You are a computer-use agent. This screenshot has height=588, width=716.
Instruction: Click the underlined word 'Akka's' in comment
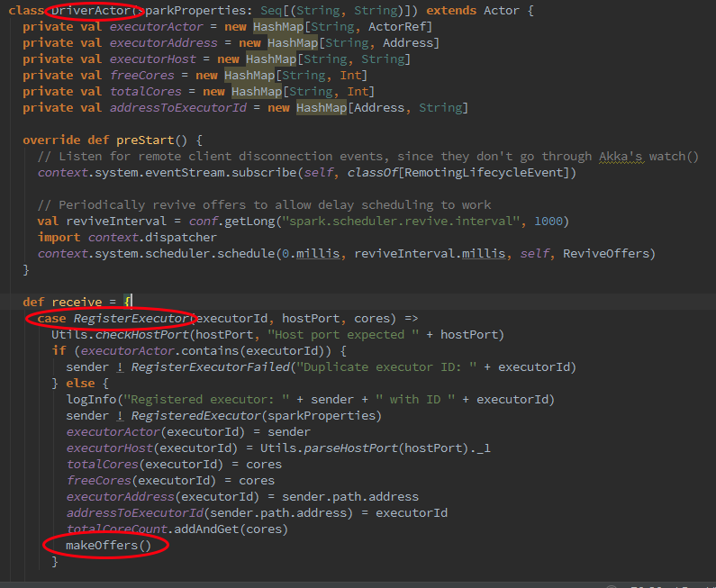tap(621, 157)
